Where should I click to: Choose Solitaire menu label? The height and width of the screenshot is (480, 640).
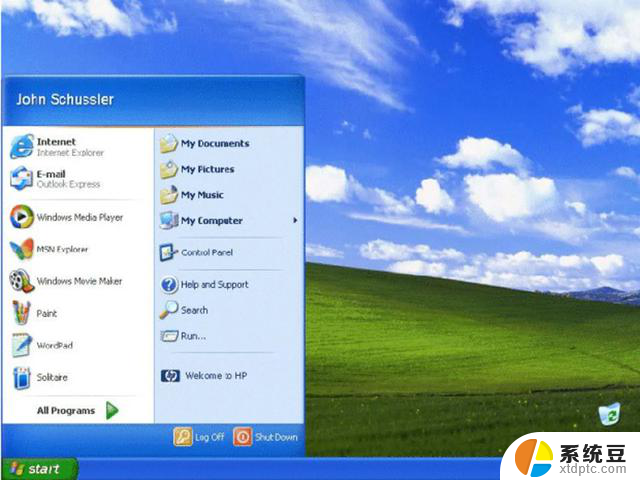click(x=52, y=377)
